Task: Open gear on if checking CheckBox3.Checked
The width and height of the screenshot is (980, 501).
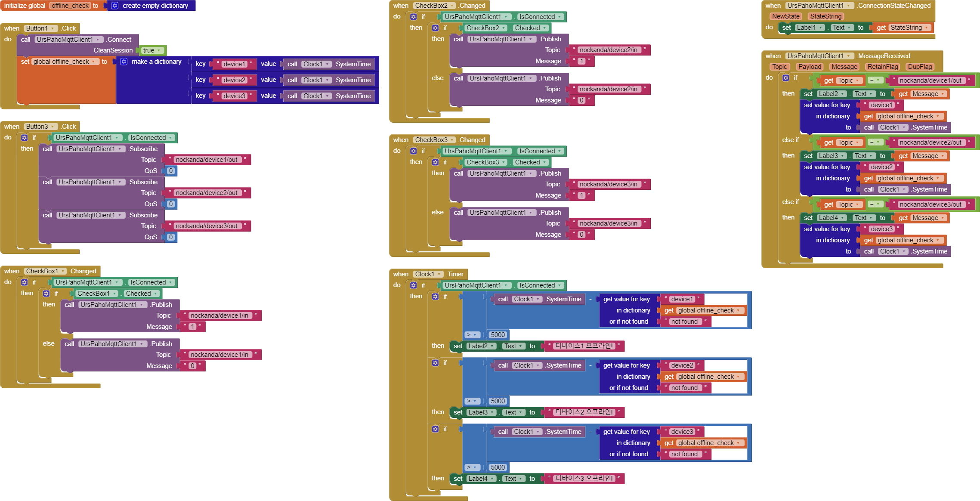Action: (x=435, y=162)
